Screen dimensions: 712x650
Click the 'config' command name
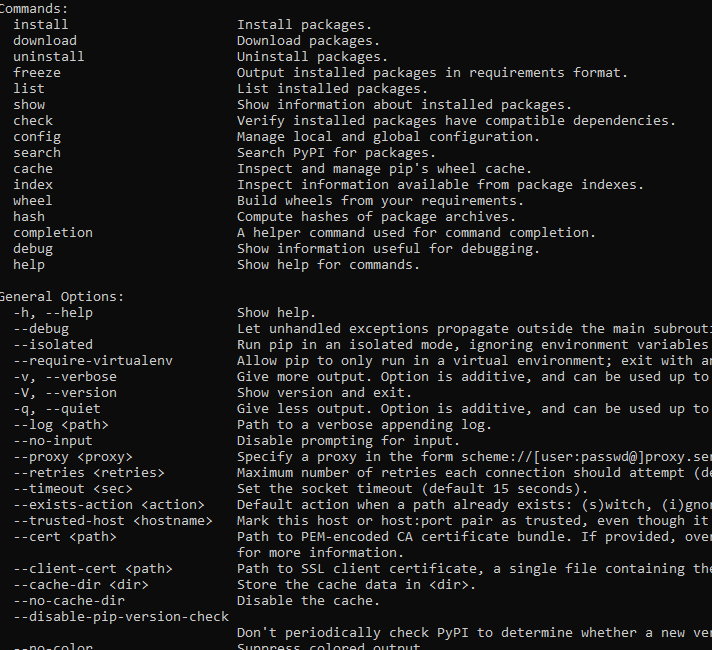[x=37, y=137]
